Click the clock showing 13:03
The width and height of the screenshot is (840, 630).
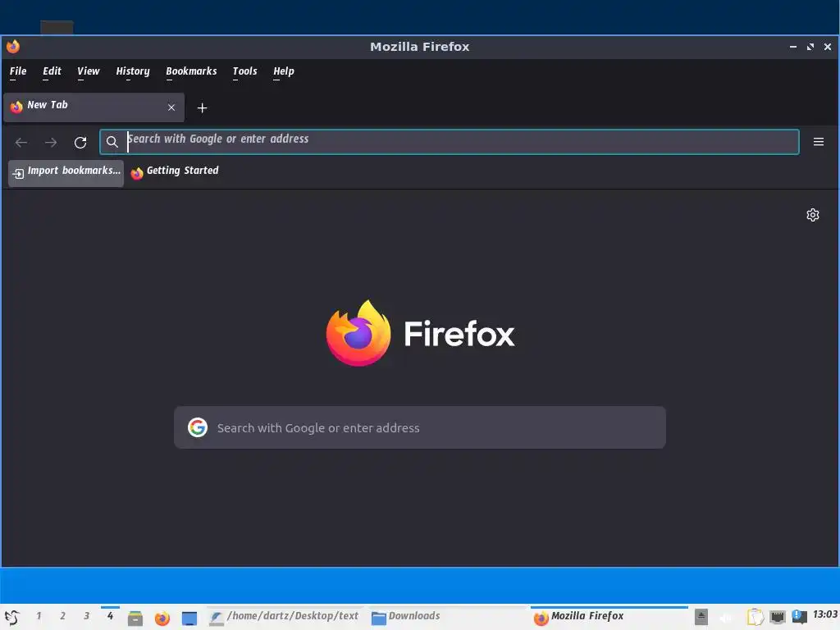824,614
